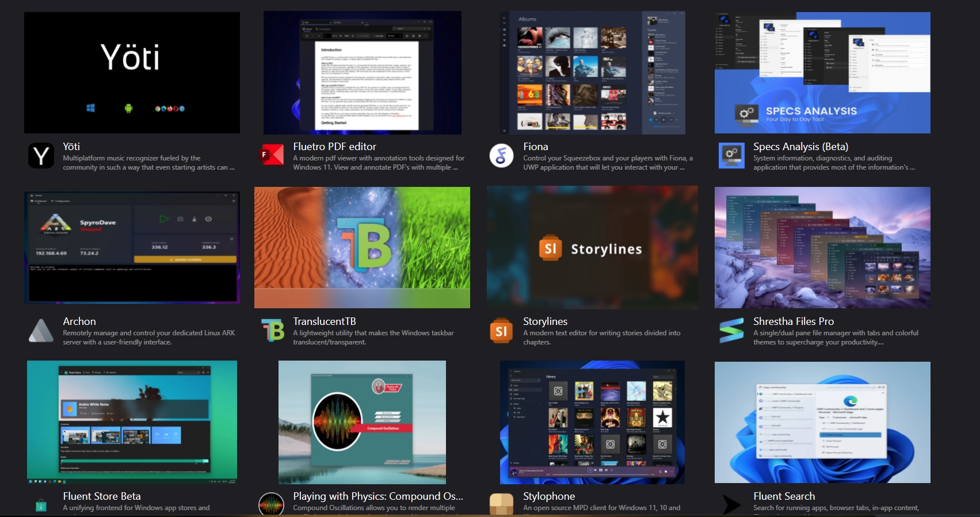Open the Archon triangle app icon

[41, 331]
